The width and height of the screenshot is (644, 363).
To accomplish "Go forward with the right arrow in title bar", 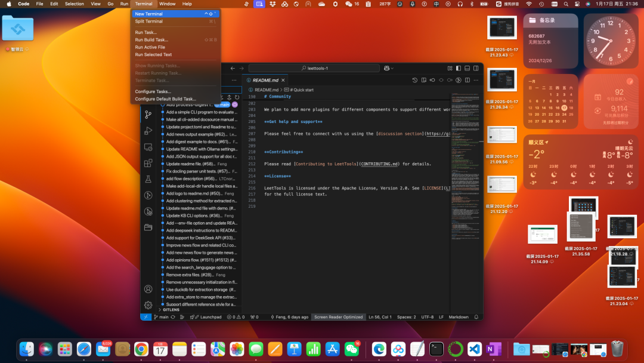I will click(x=241, y=68).
